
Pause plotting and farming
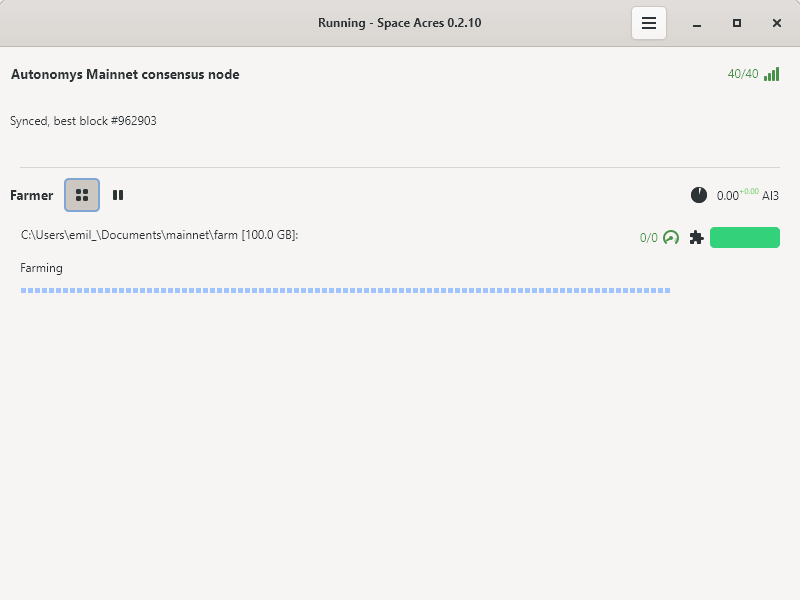click(x=118, y=195)
